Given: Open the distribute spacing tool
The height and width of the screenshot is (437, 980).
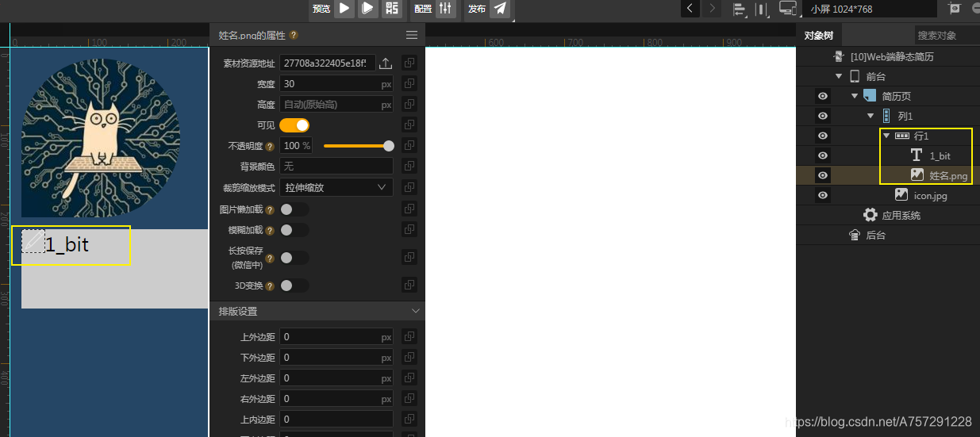Looking at the screenshot, I should [x=762, y=9].
